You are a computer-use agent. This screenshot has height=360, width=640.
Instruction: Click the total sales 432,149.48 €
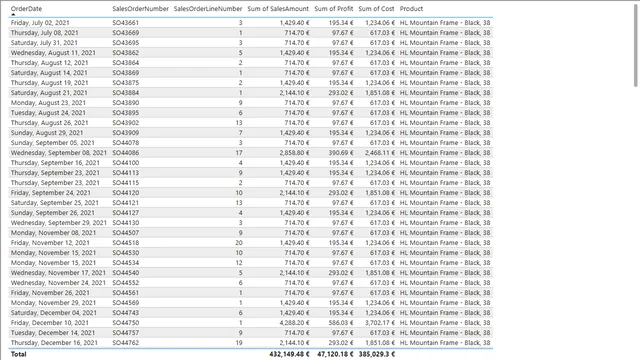pos(289,354)
